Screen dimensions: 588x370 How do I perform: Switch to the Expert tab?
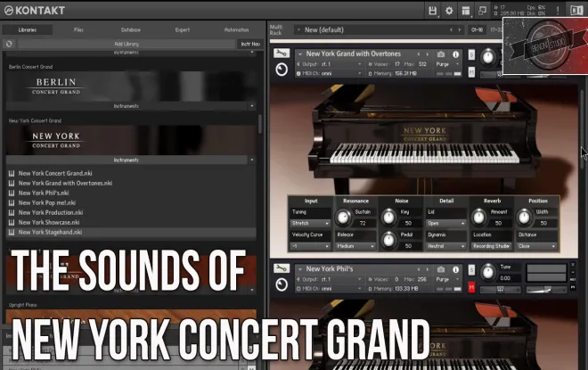pos(183,29)
